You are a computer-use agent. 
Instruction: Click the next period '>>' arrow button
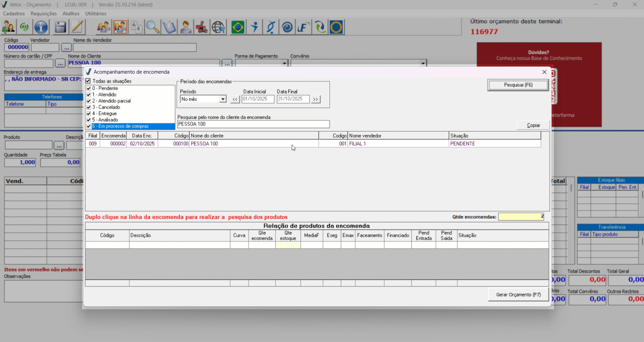(315, 99)
